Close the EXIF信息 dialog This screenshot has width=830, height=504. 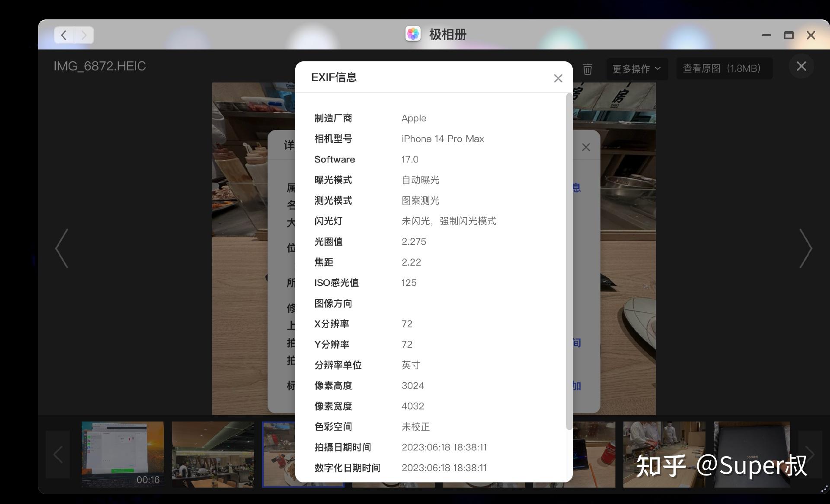click(x=558, y=78)
